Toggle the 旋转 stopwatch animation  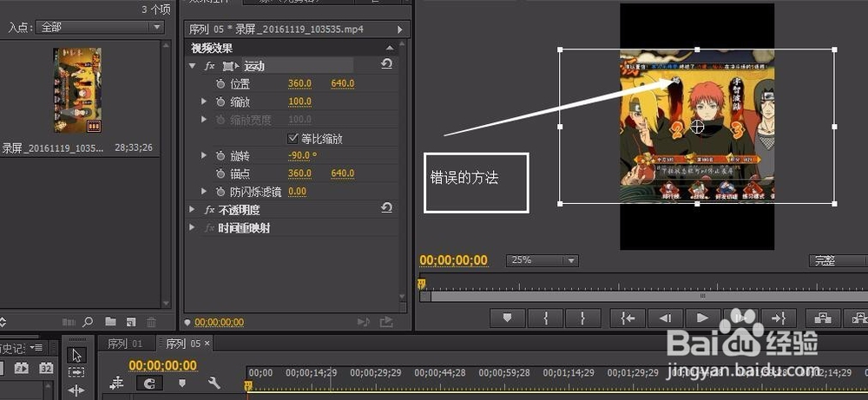point(220,156)
